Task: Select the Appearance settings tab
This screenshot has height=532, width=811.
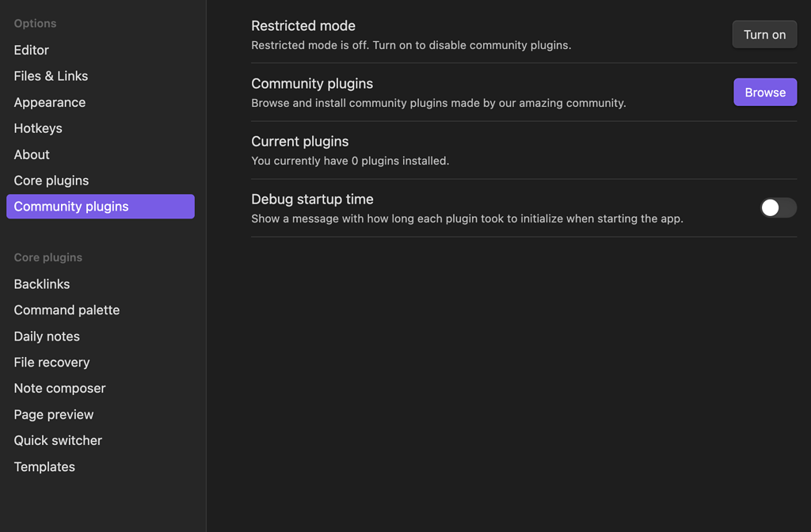Action: [x=101, y=102]
